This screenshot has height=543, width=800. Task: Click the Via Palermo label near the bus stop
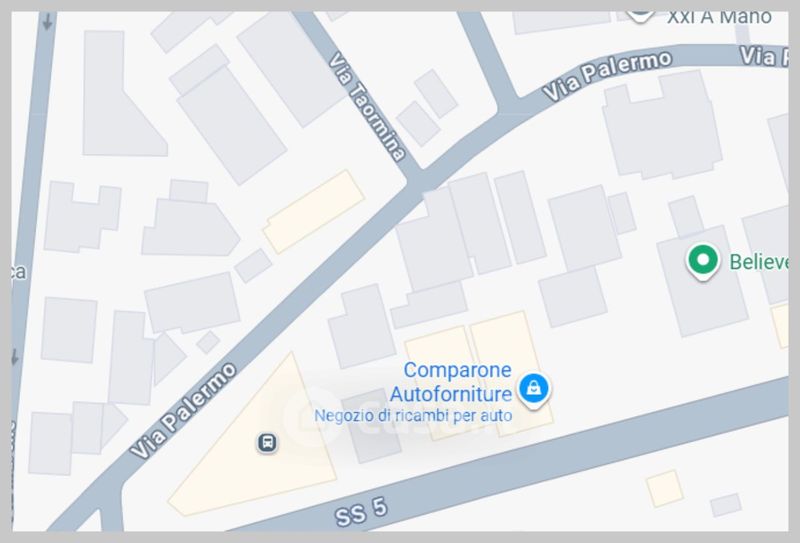coord(183,410)
